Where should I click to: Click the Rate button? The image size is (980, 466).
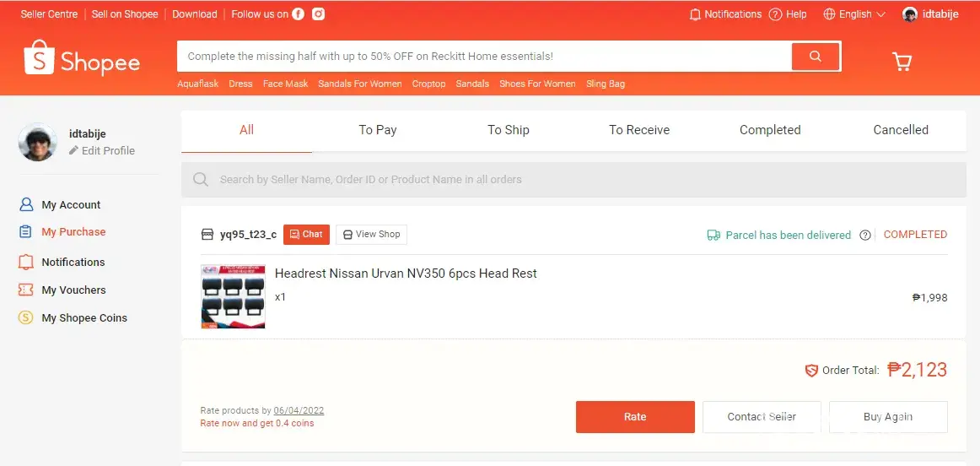click(x=635, y=416)
